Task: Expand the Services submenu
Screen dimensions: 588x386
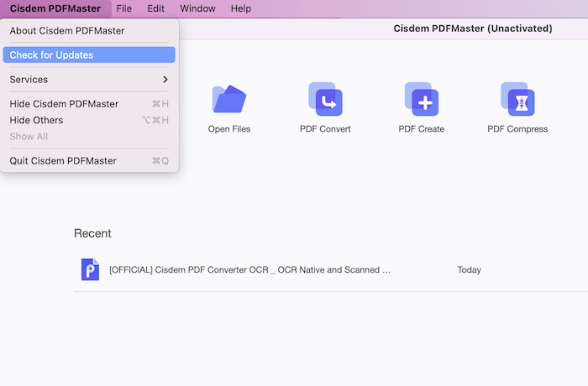Action: pyautogui.click(x=89, y=80)
